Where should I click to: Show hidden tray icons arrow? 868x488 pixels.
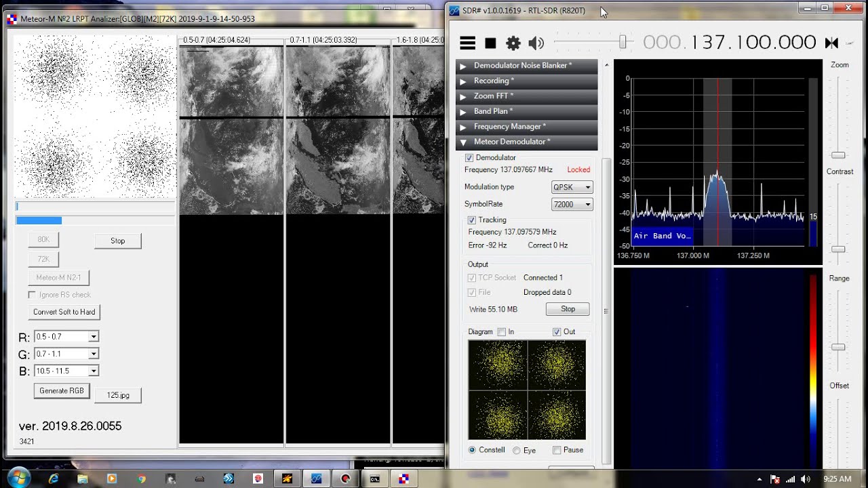(x=759, y=479)
